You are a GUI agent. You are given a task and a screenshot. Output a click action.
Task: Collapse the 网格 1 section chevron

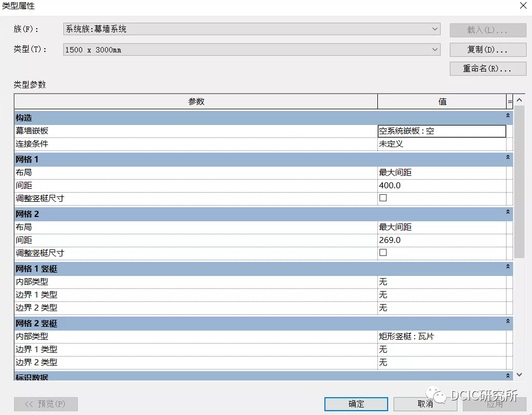pos(508,157)
